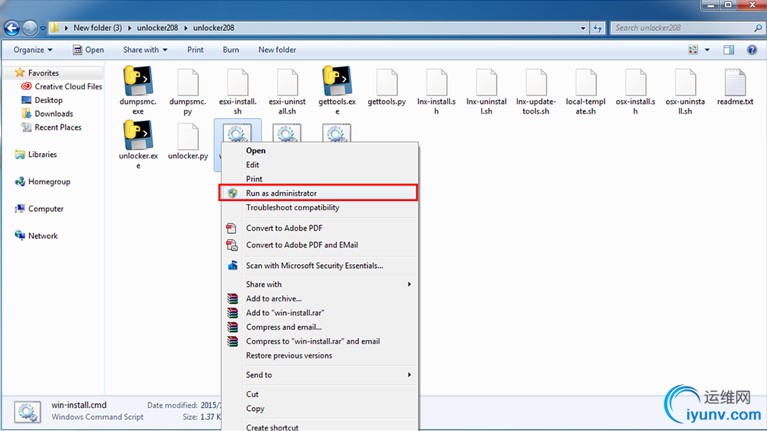Select the osx-install.sh file
The height and width of the screenshot is (431, 767).
pos(635,91)
